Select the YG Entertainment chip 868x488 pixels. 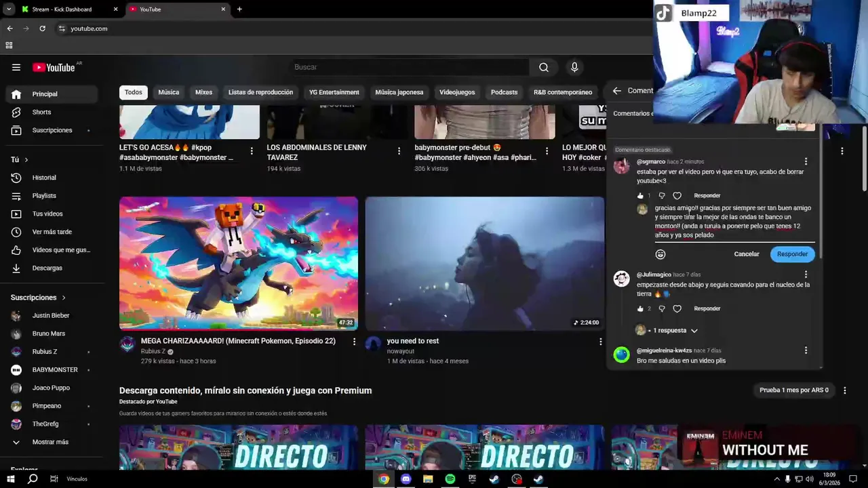click(334, 92)
